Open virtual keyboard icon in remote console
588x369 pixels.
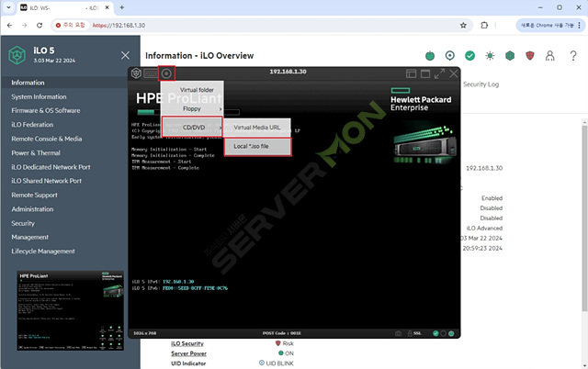[x=151, y=73]
